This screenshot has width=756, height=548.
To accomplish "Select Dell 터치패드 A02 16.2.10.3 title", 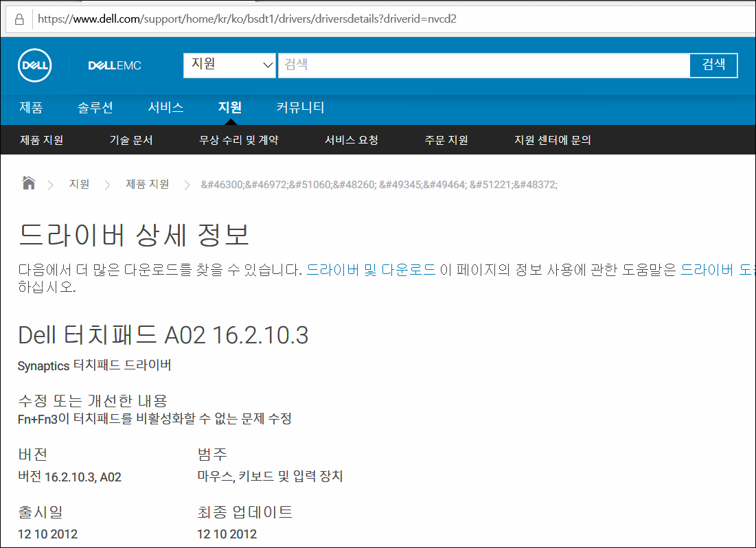I will pos(163,335).
